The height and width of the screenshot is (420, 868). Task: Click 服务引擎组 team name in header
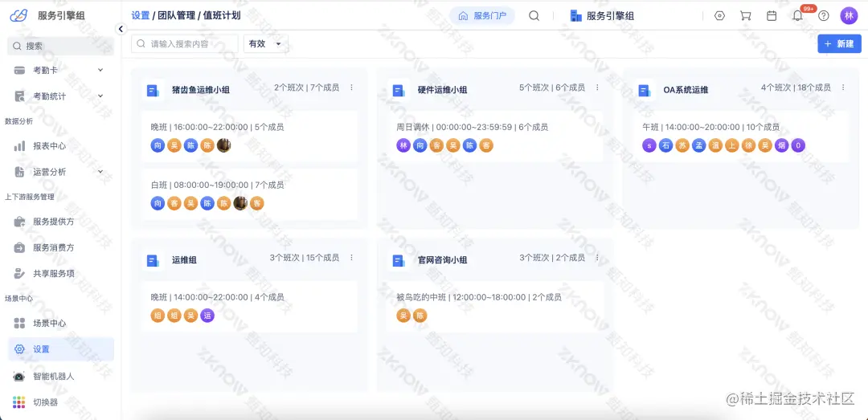pos(610,16)
